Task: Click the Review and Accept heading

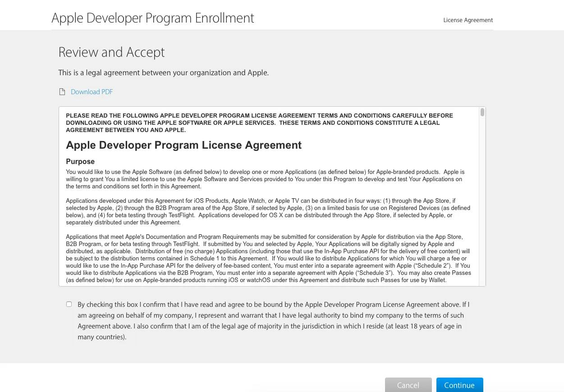Action: coord(111,52)
